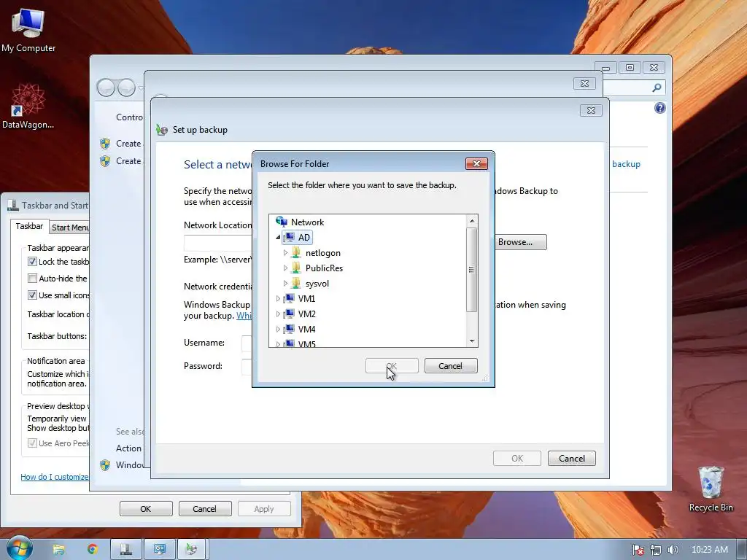Open the backup link in Control Panel

(x=626, y=164)
